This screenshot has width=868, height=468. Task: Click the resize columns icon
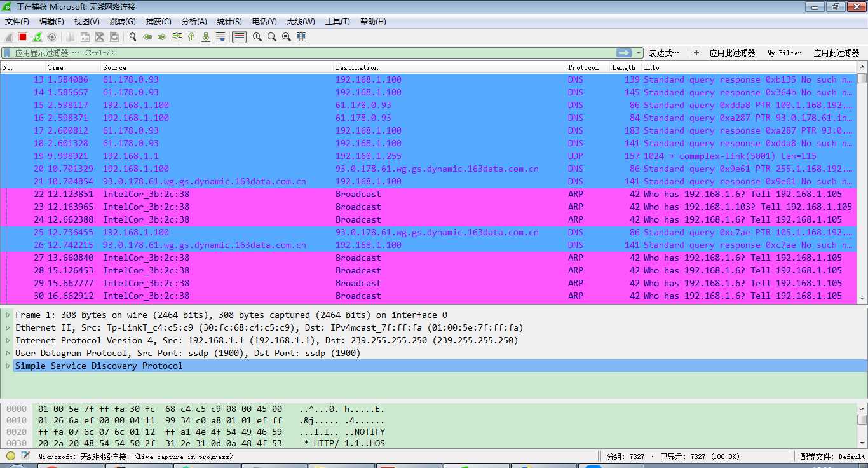[301, 37]
